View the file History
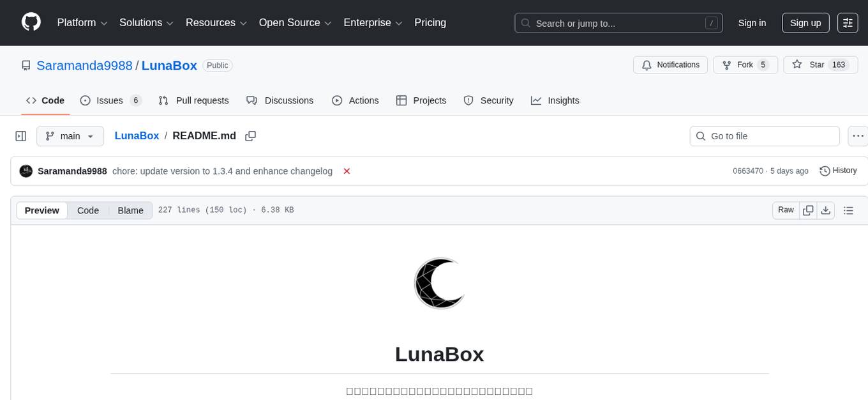 point(838,171)
